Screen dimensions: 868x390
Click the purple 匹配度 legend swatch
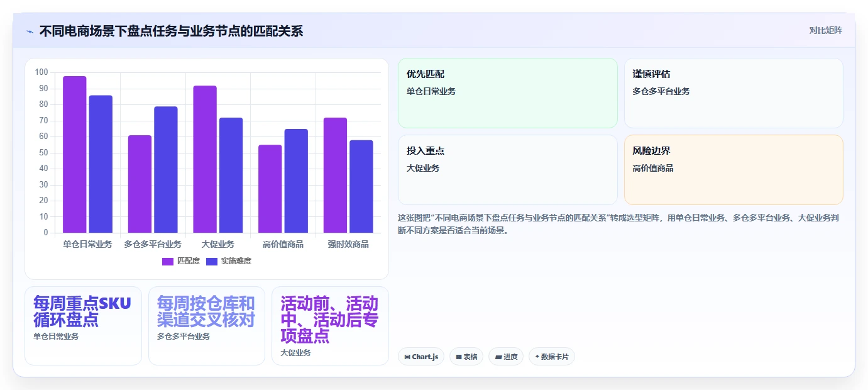tap(168, 262)
